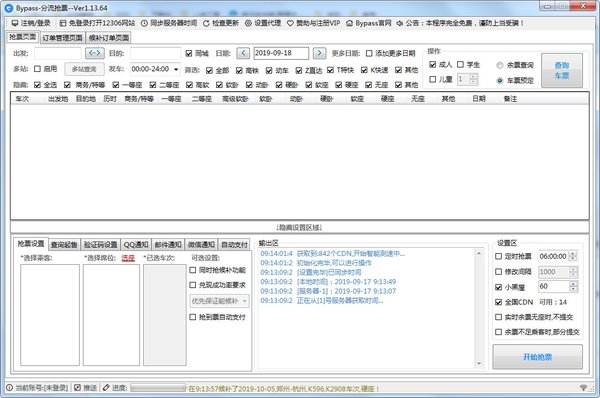Image resolution: width=600 pixels, height=398 pixels.
Task: Click the 赞助与注册VIP heart icon
Action: click(x=290, y=23)
